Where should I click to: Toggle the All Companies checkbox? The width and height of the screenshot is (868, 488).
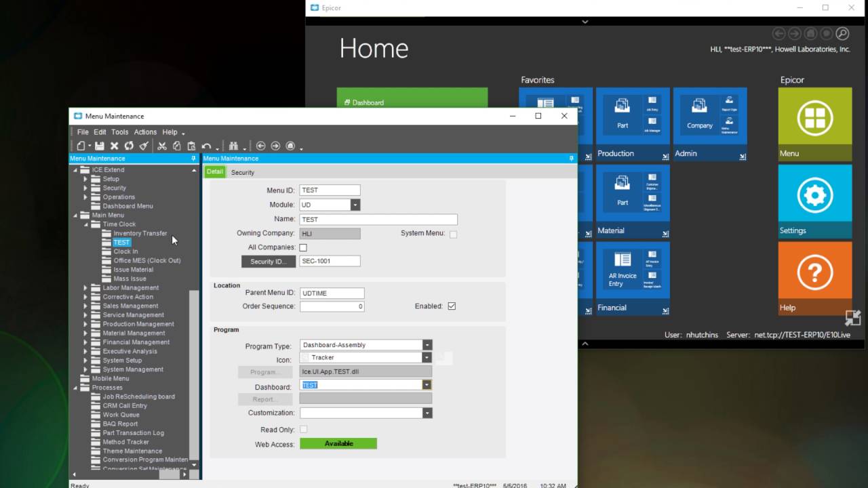coord(303,247)
